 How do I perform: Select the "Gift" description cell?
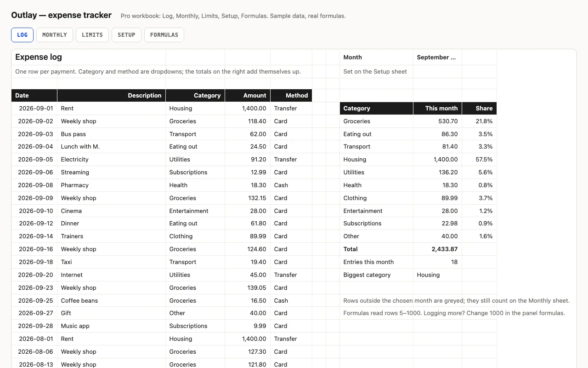pos(112,313)
